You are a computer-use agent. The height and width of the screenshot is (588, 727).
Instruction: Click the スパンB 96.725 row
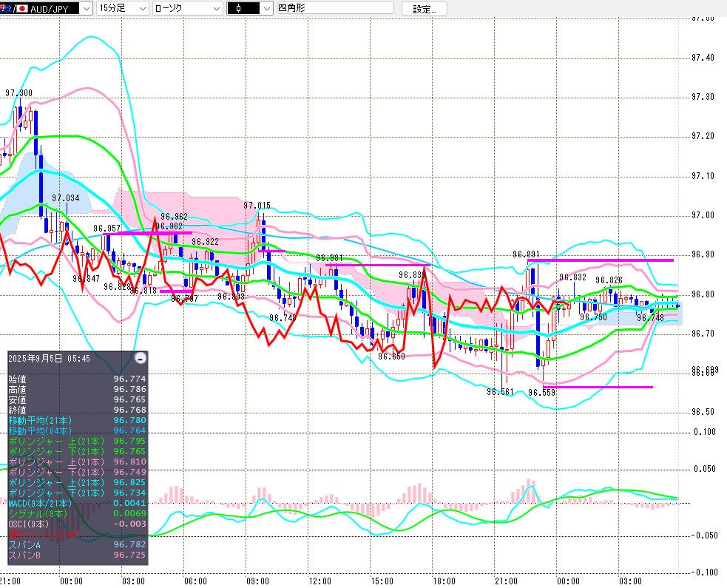click(x=78, y=555)
